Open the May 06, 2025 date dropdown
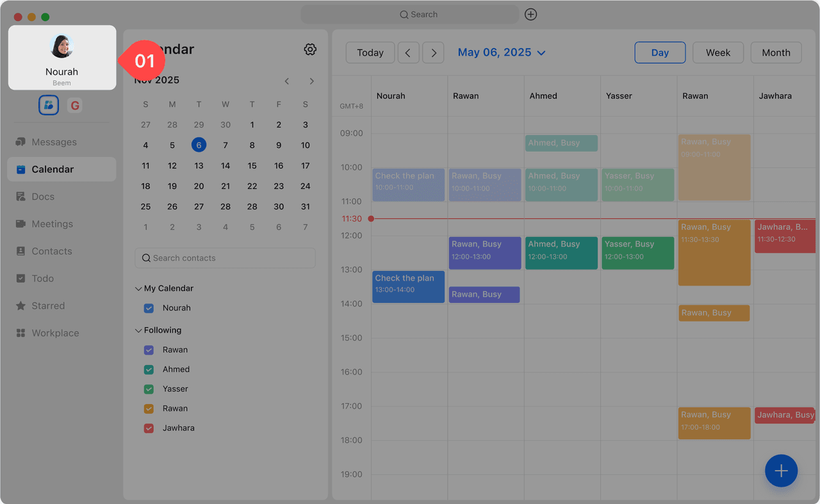Image resolution: width=820 pixels, height=504 pixels. (502, 53)
